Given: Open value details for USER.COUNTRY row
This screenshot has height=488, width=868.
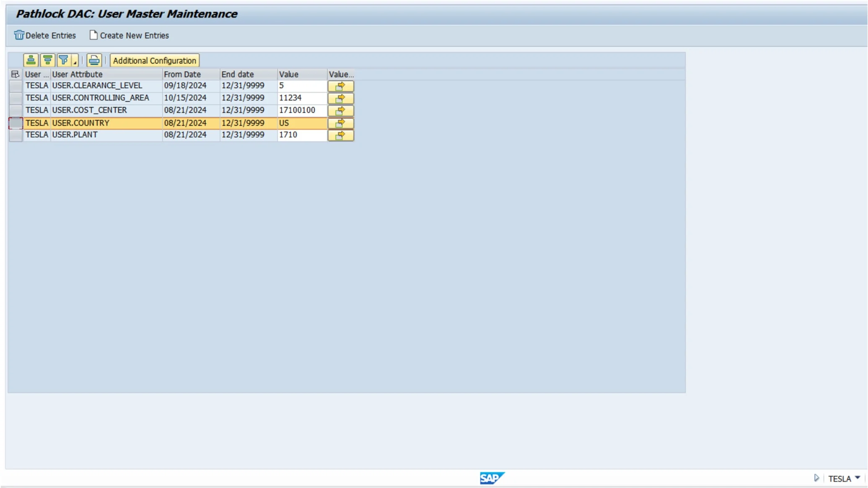Looking at the screenshot, I should (x=341, y=123).
